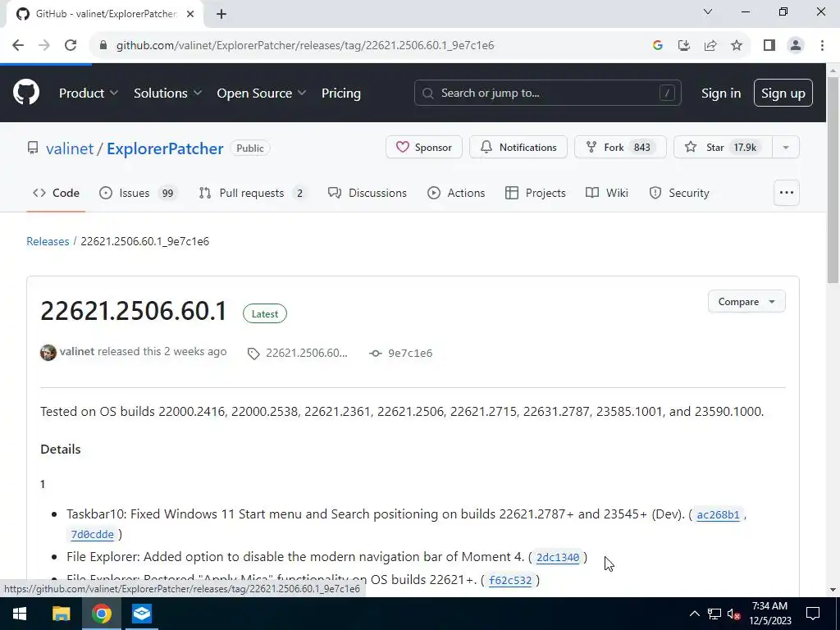
Task: Expand the Open Source menu
Action: click(x=262, y=93)
